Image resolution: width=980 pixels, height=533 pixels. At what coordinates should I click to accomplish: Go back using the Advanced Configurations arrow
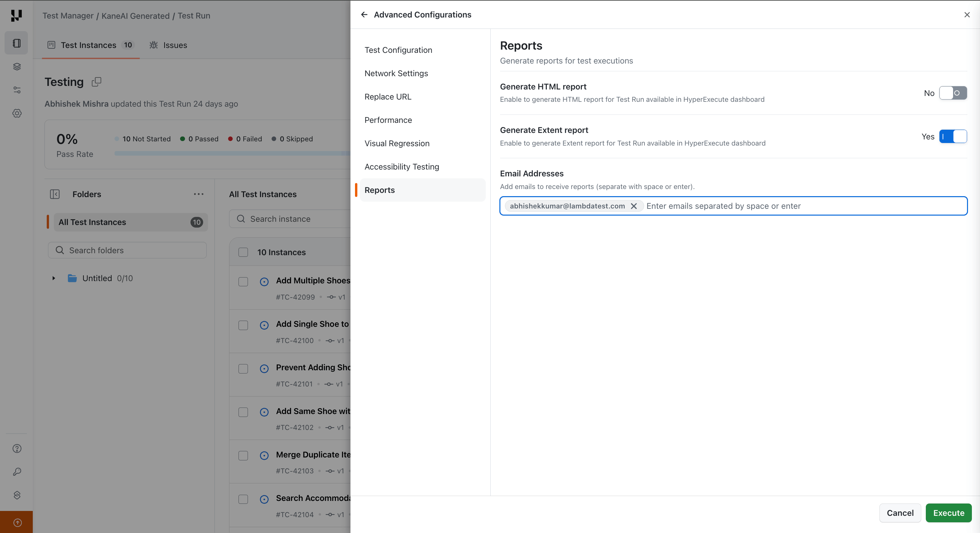[364, 15]
